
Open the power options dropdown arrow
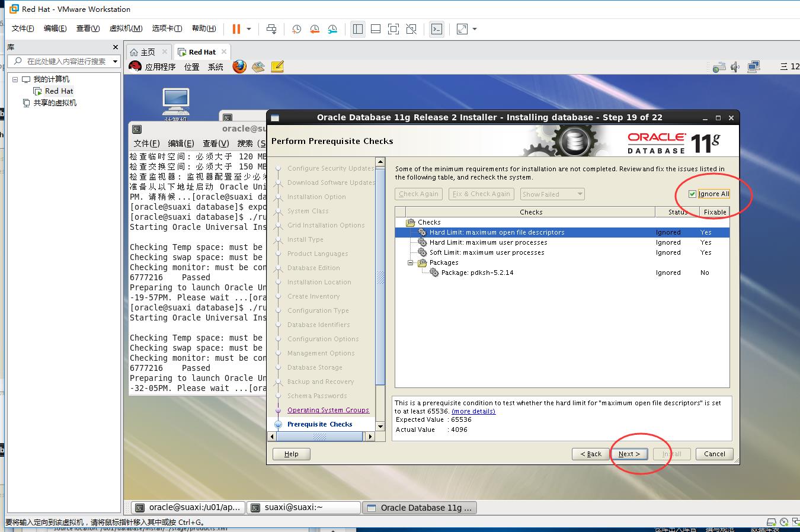tap(249, 29)
